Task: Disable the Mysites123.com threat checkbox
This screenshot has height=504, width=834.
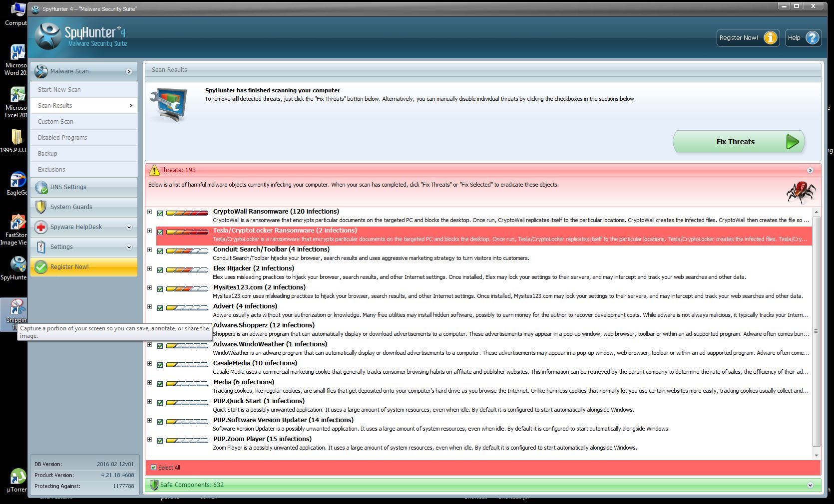Action: [160, 289]
